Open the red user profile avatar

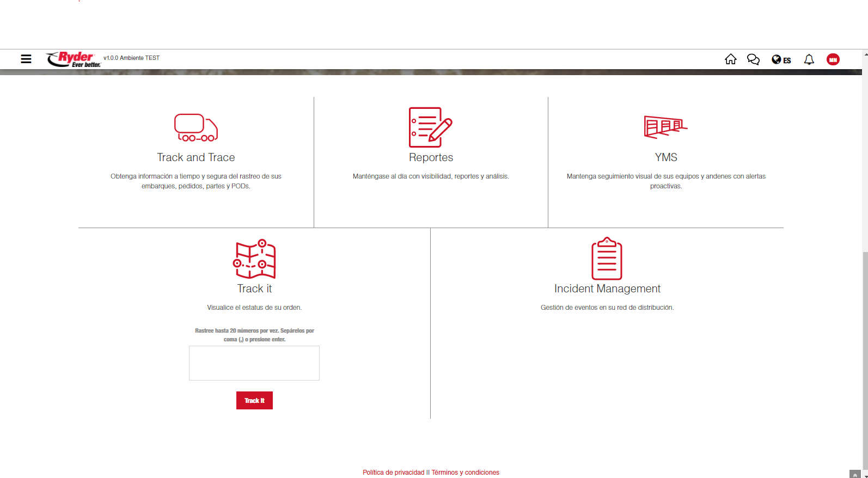point(833,59)
